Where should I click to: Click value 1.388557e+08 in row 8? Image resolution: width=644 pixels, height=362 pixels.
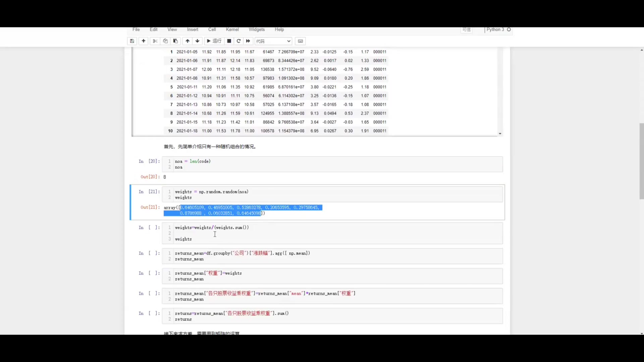point(291,113)
